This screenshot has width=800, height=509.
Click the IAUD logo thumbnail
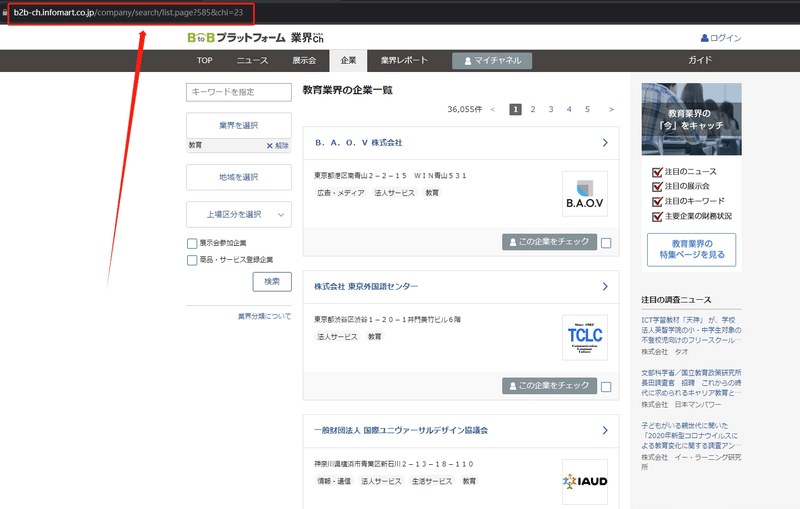(585, 481)
